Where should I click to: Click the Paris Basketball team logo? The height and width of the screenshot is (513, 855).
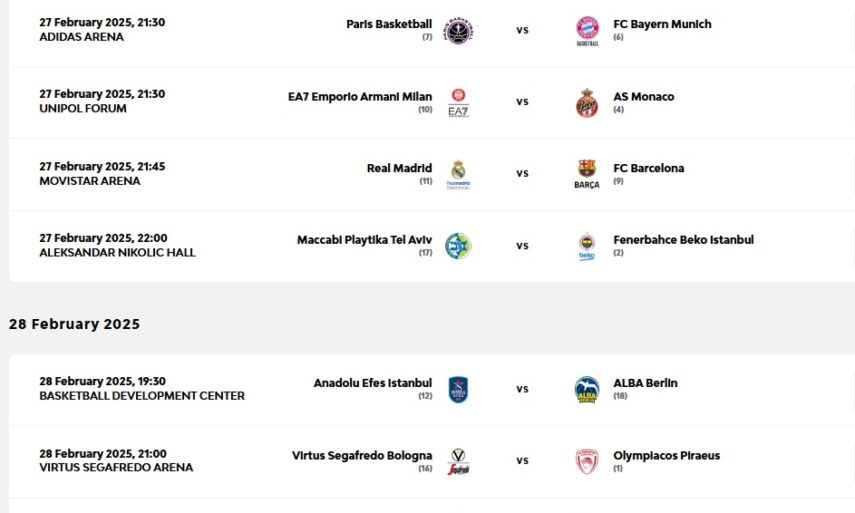tap(458, 30)
